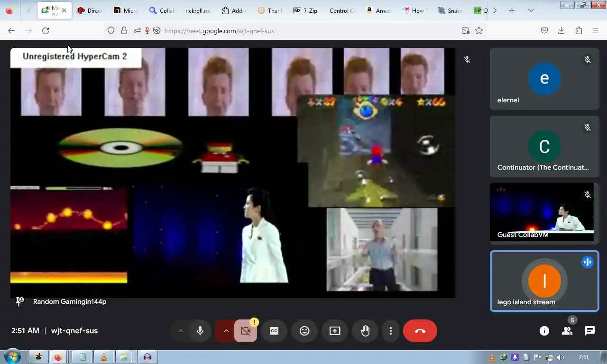Click the blocked autoplay permission icon
The width and height of the screenshot is (607, 364).
point(156,30)
